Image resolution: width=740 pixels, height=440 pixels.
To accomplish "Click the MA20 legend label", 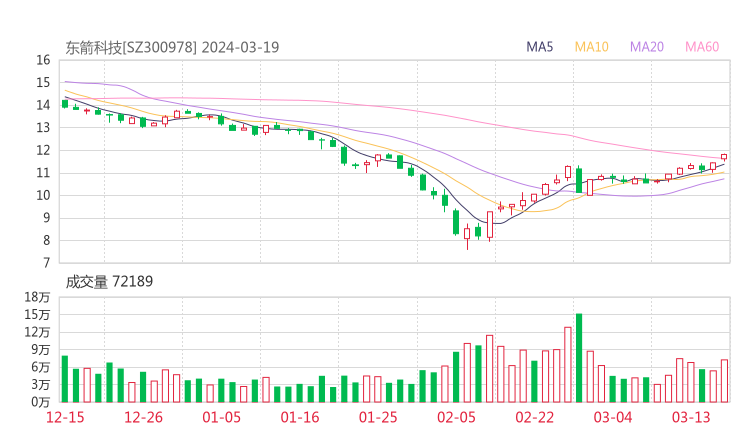I will point(647,47).
